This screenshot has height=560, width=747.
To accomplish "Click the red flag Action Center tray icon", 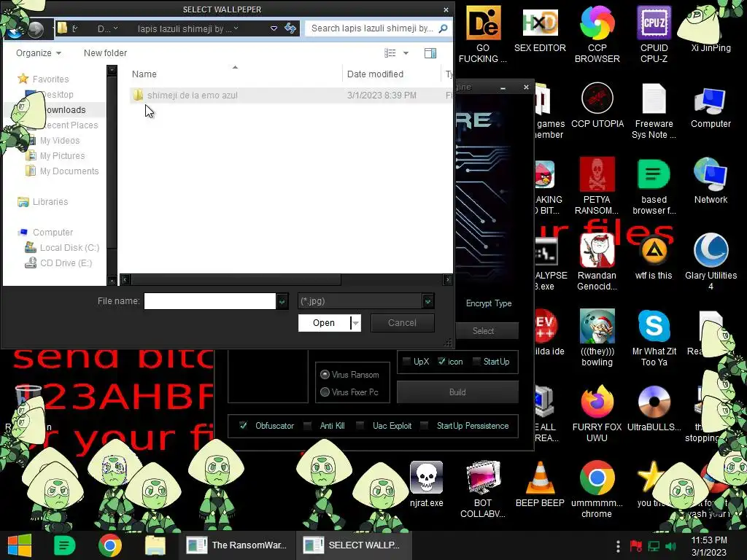I will (635, 546).
